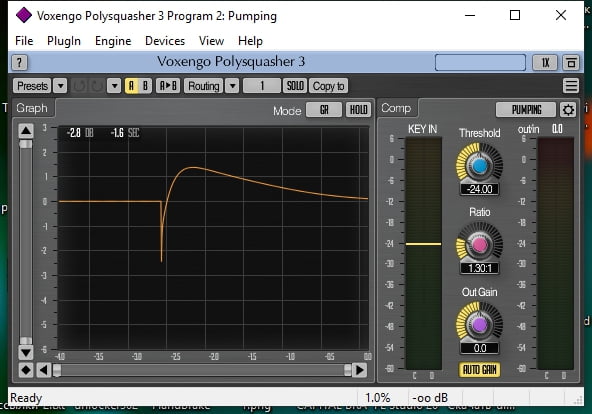The height and width of the screenshot is (414, 592).
Task: Click the Presets button
Action: point(32,86)
